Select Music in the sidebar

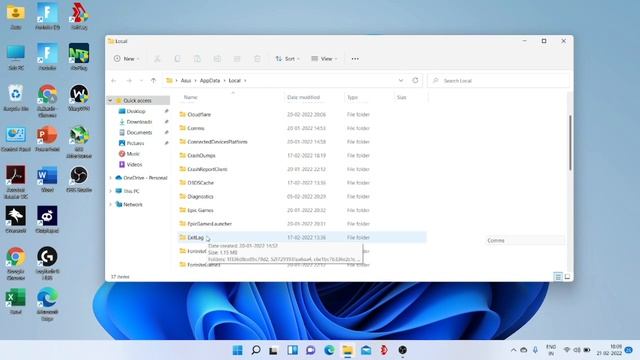[x=133, y=153]
